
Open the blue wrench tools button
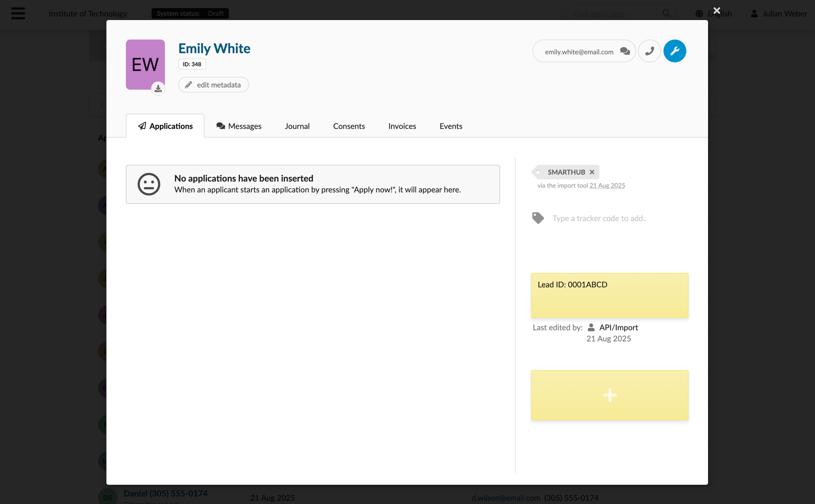675,51
